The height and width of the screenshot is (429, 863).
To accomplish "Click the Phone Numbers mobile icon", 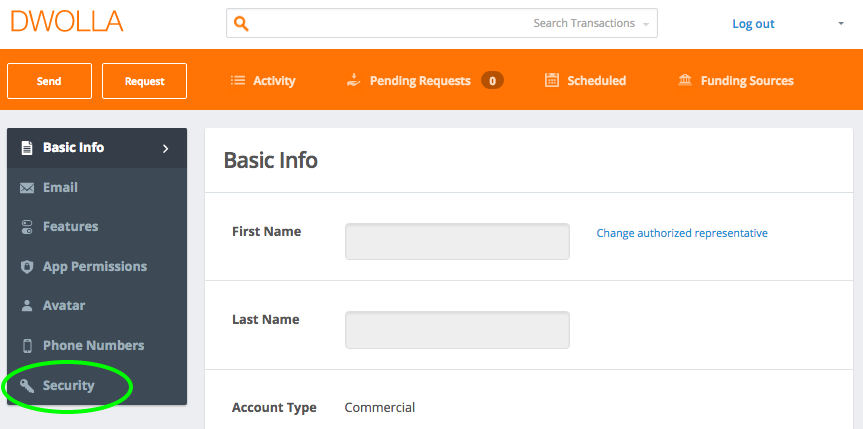I will pyautogui.click(x=27, y=346).
